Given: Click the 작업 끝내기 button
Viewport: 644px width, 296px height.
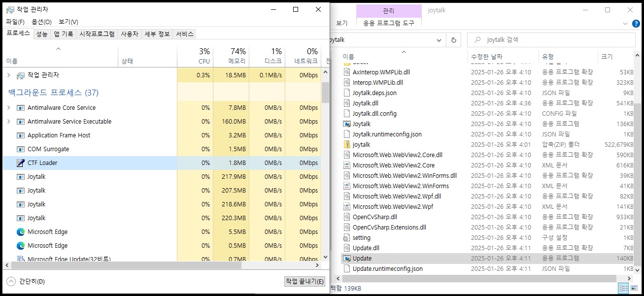Looking at the screenshot, I should 305,281.
